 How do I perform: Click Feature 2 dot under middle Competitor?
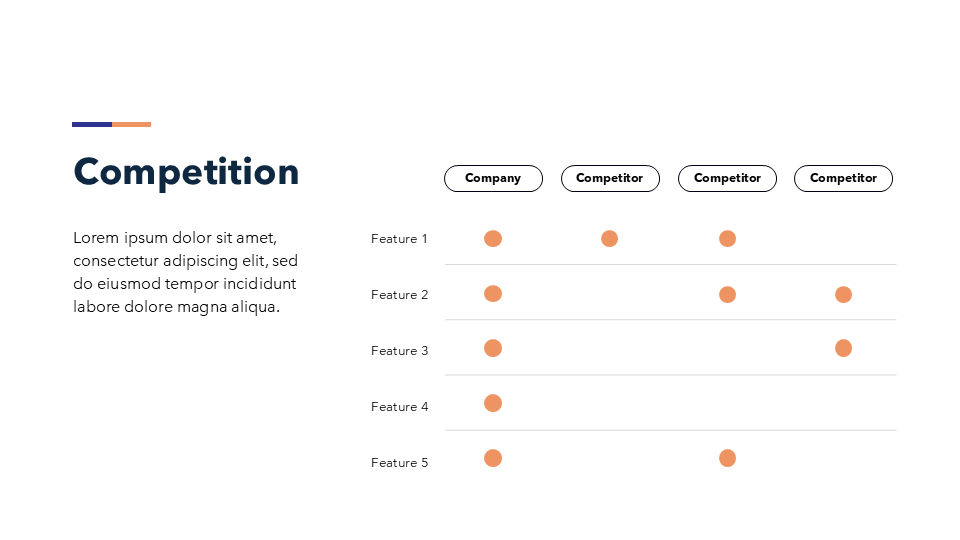tap(727, 294)
